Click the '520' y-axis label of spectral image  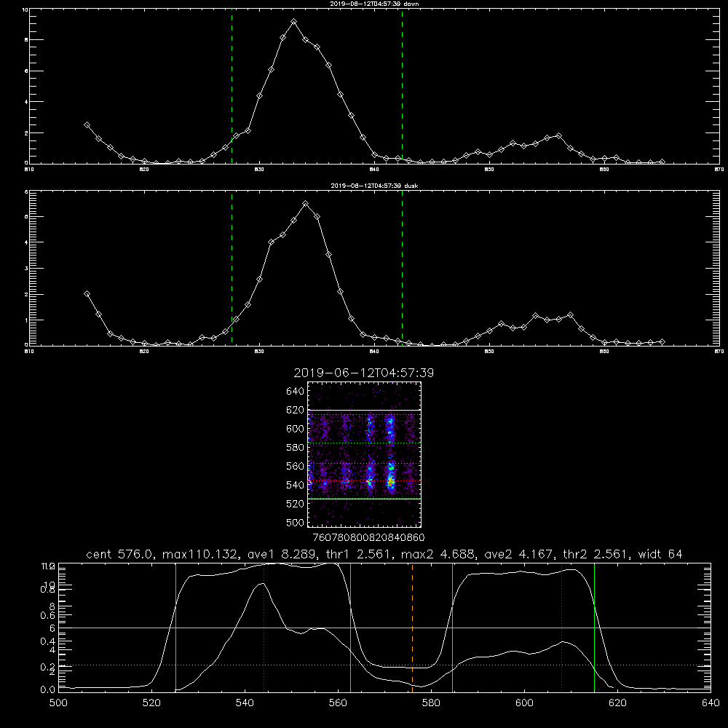tap(295, 504)
